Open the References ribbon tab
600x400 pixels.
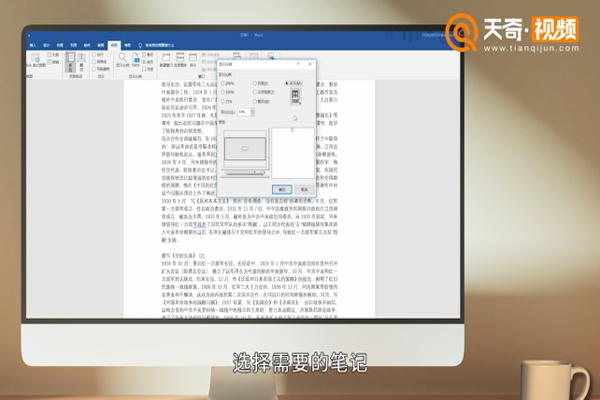click(x=73, y=45)
